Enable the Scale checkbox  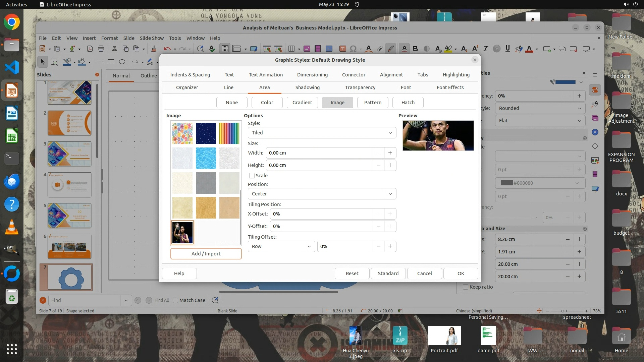point(252,176)
